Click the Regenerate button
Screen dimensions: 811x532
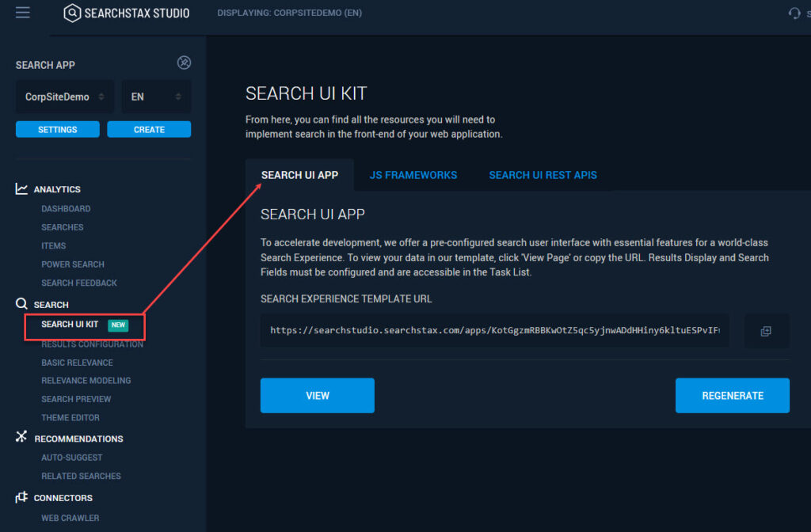[732, 396]
